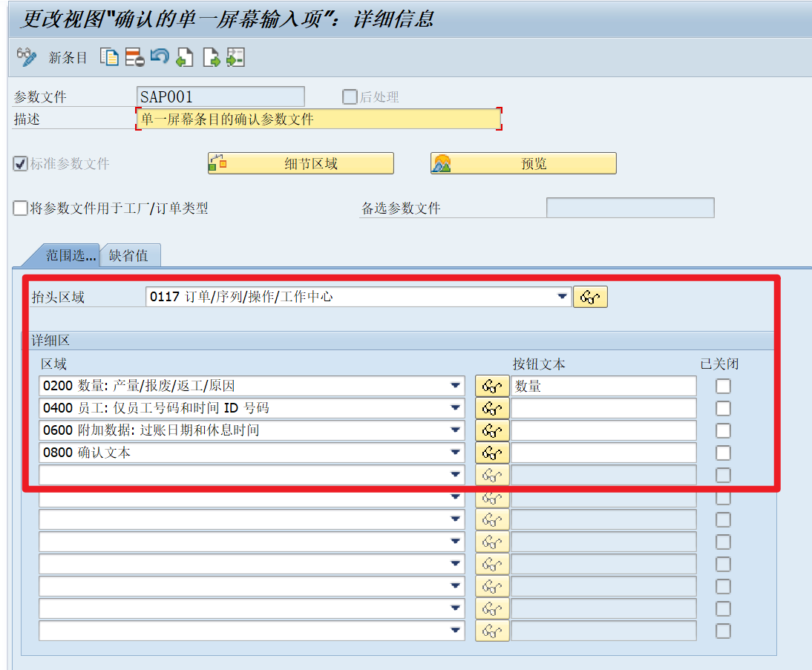
Task: Toggle the 将参数文件用于工厂/订单类型 checkbox
Action: coord(20,208)
